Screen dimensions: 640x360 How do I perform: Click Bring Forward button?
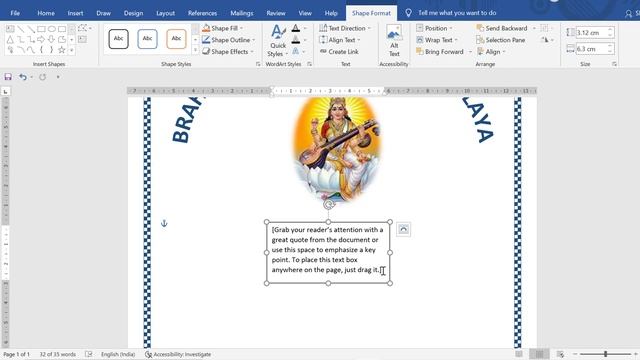[x=440, y=51]
